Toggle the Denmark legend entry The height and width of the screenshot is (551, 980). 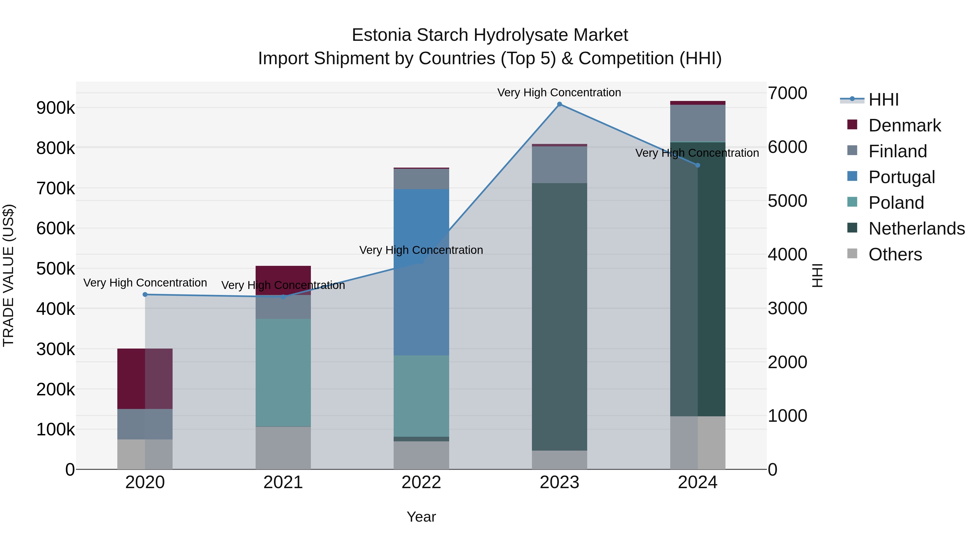point(894,125)
